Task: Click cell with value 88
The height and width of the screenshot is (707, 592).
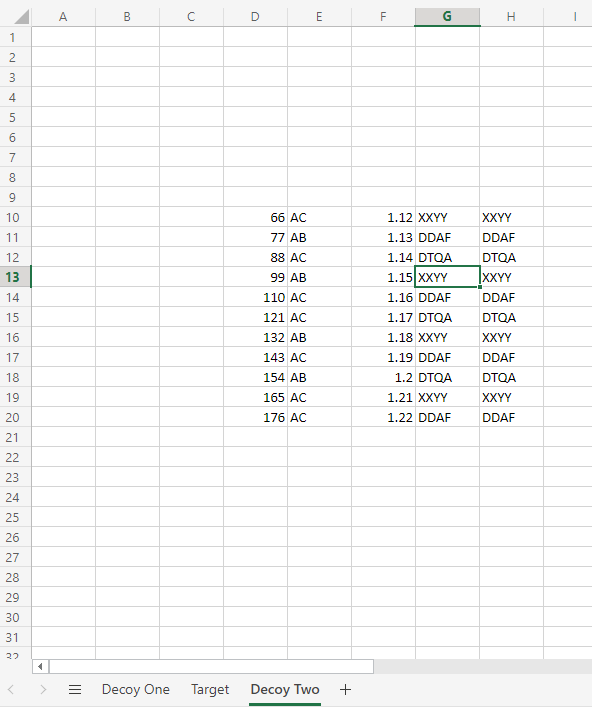Action: (x=256, y=257)
